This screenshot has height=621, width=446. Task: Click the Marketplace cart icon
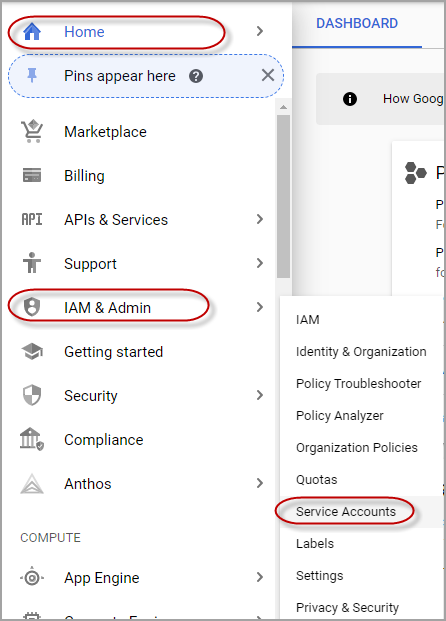pos(32,131)
